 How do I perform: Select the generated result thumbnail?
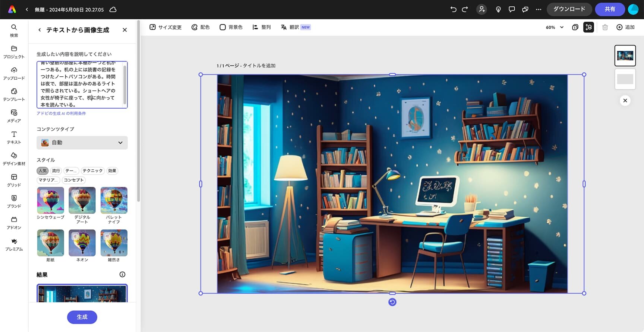[82, 293]
